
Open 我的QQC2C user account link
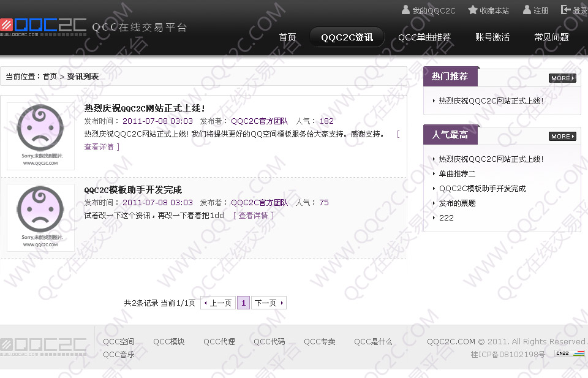point(428,10)
